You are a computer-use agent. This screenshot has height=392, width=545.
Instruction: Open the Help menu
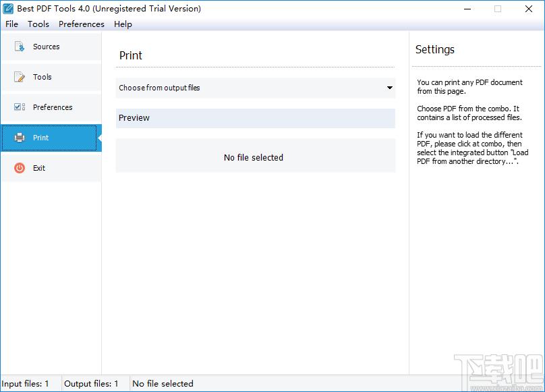coord(123,24)
